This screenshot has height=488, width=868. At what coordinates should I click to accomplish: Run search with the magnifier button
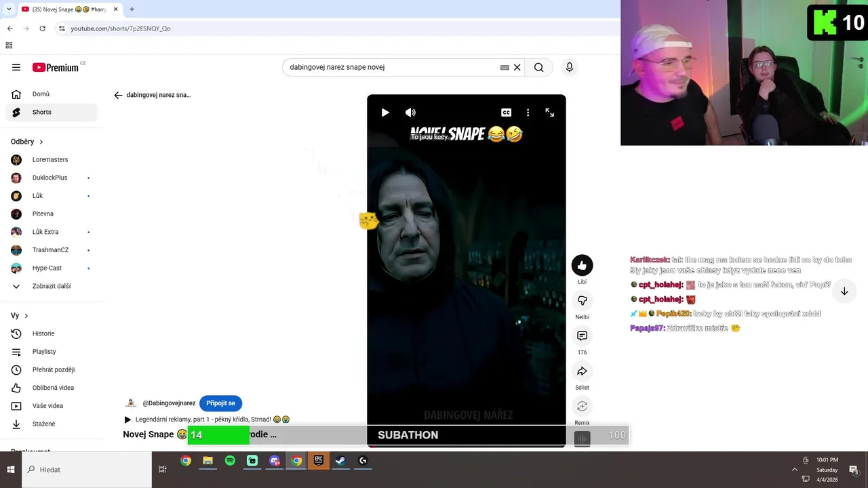coord(538,67)
